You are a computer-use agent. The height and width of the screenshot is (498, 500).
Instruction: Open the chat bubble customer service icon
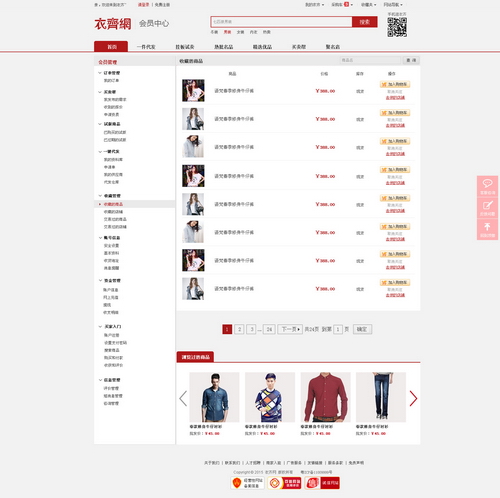point(487,186)
